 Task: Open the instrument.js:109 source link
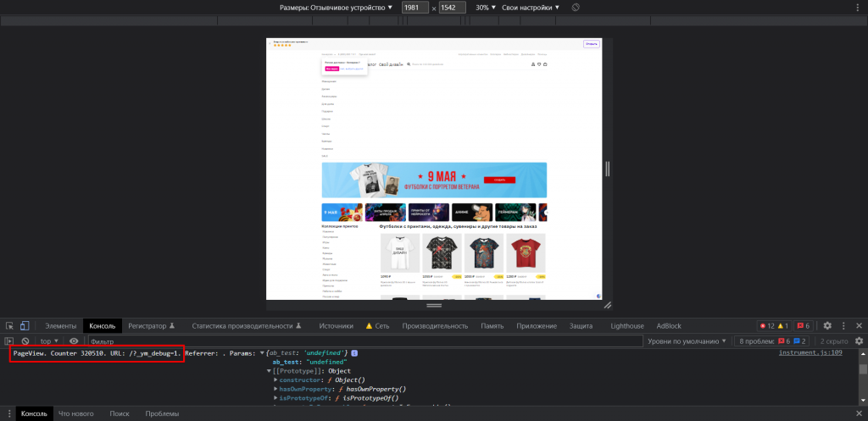click(x=810, y=352)
